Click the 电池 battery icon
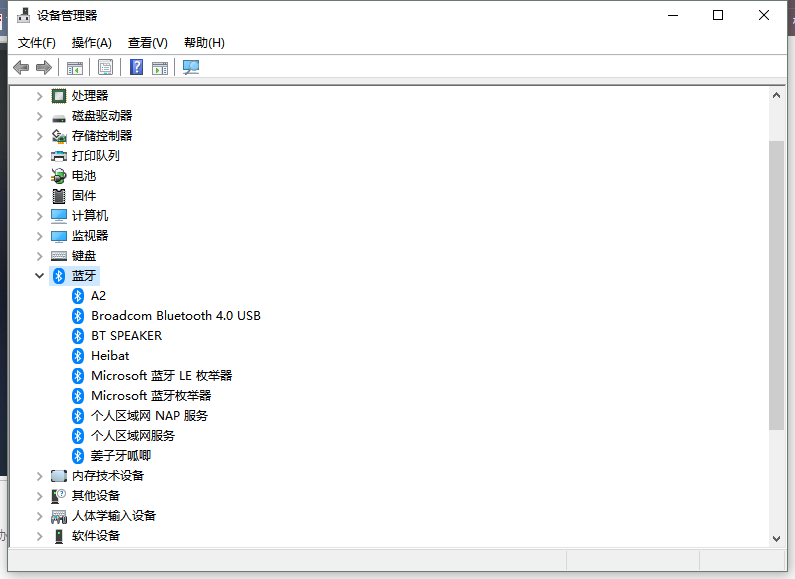 59,176
